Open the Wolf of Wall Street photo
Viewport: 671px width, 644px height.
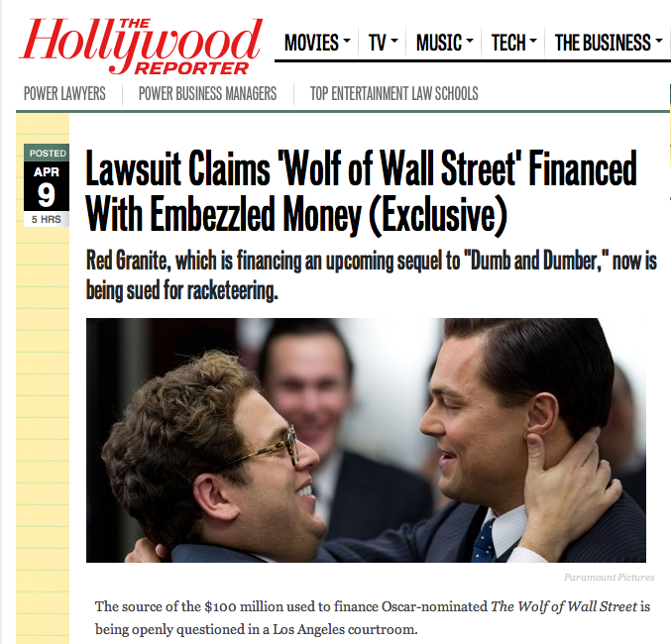[x=366, y=440]
